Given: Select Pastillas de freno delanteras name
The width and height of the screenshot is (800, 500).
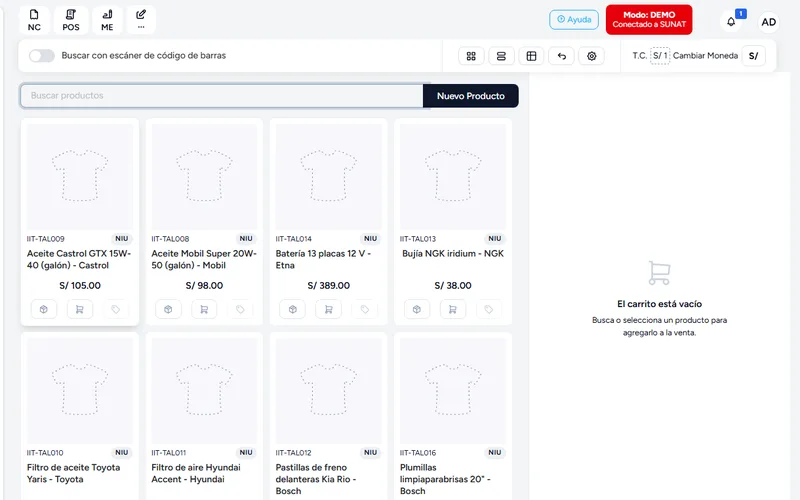Looking at the screenshot, I should pos(316,479).
